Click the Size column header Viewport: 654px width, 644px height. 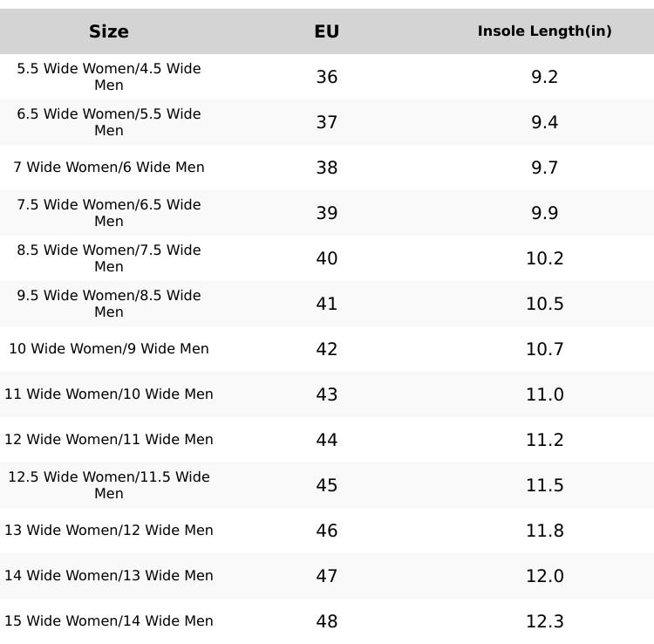pos(109,31)
